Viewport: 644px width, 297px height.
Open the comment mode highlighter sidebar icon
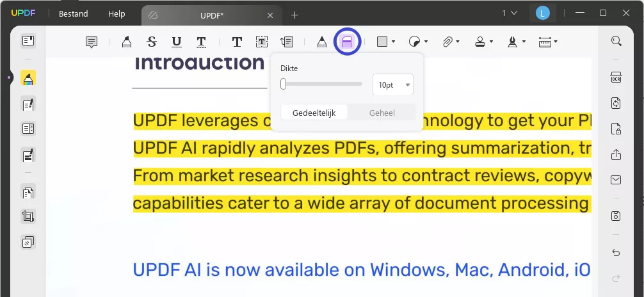point(28,77)
